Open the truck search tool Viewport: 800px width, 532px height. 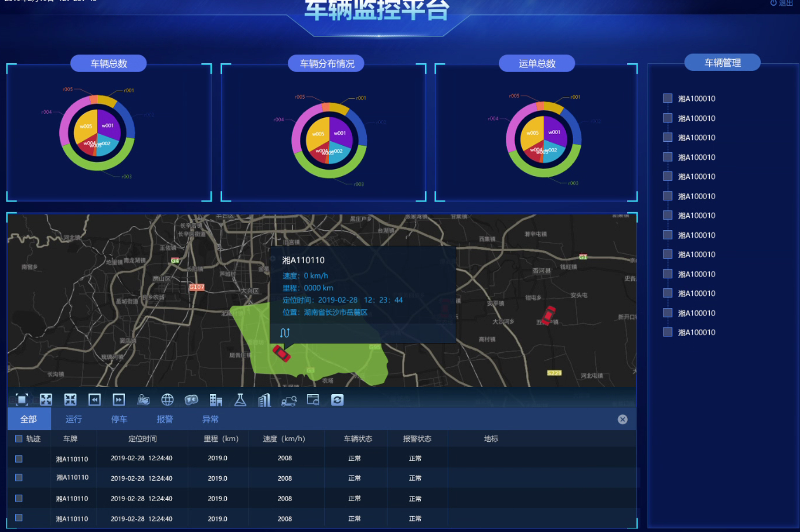[x=289, y=400]
